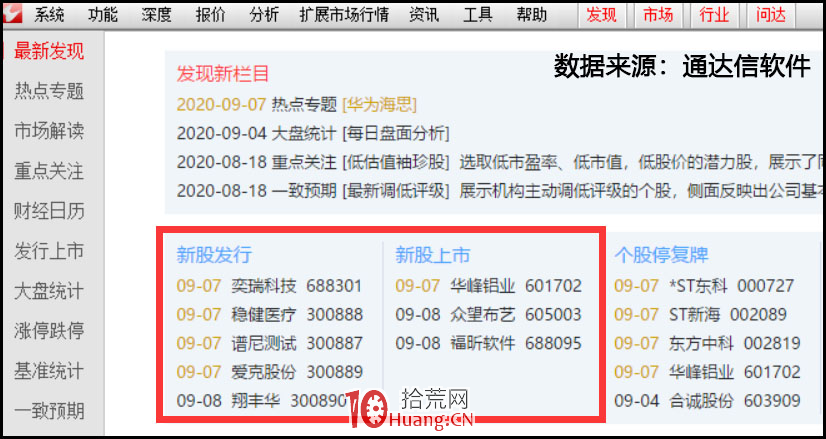
Task: Select 市场解读 in the sidebar
Action: tap(49, 131)
